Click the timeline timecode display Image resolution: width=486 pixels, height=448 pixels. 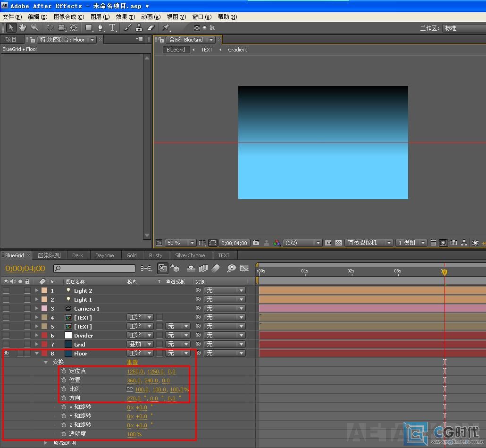[25, 269]
